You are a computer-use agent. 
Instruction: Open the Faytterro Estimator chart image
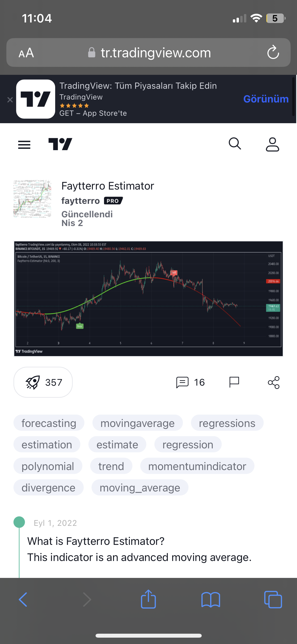click(x=148, y=299)
